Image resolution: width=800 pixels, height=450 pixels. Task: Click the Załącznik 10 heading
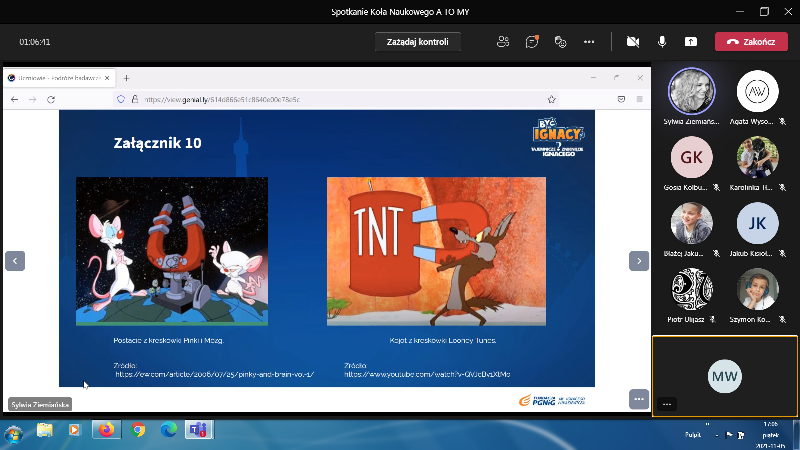coord(158,143)
